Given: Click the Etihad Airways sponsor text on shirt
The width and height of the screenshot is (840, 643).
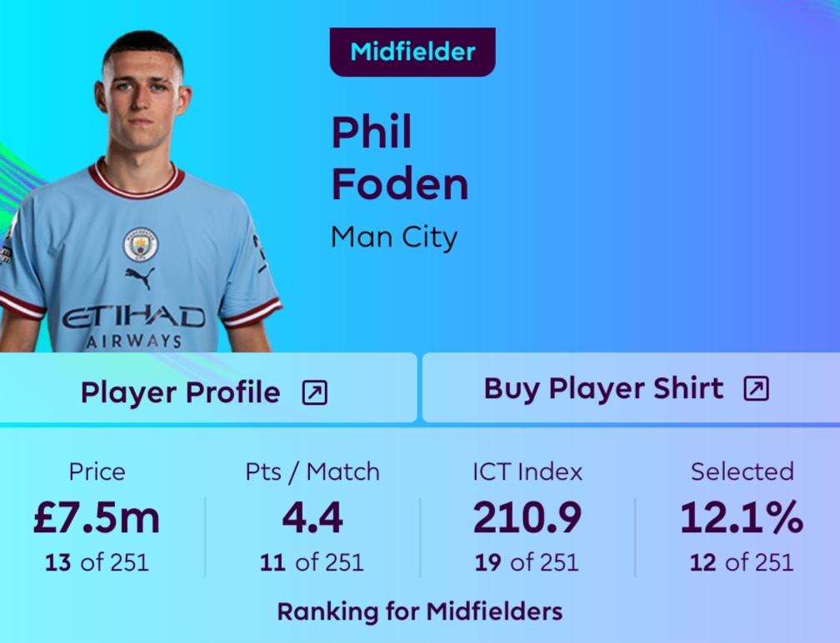Looking at the screenshot, I should tap(133, 325).
